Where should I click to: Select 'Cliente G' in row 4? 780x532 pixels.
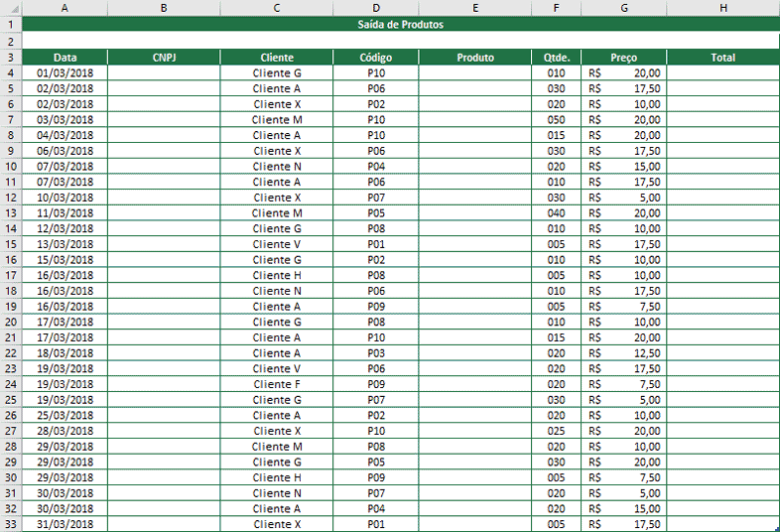(x=277, y=72)
